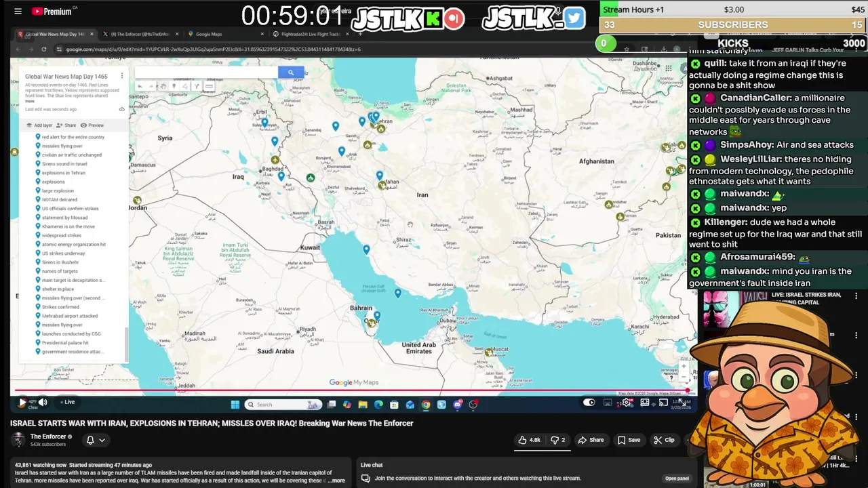Image resolution: width=868 pixels, height=488 pixels.
Task: Expand the video description with '...more'
Action: click(x=336, y=481)
